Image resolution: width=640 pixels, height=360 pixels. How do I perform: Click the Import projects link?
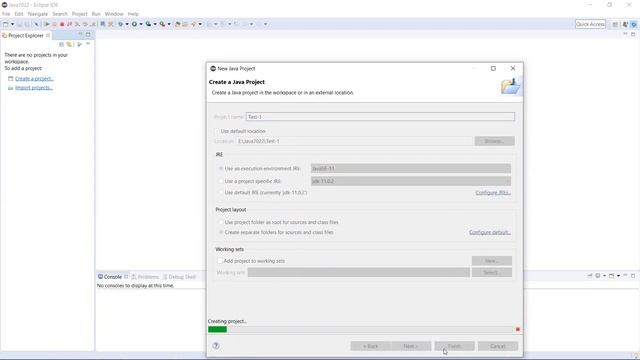click(34, 88)
